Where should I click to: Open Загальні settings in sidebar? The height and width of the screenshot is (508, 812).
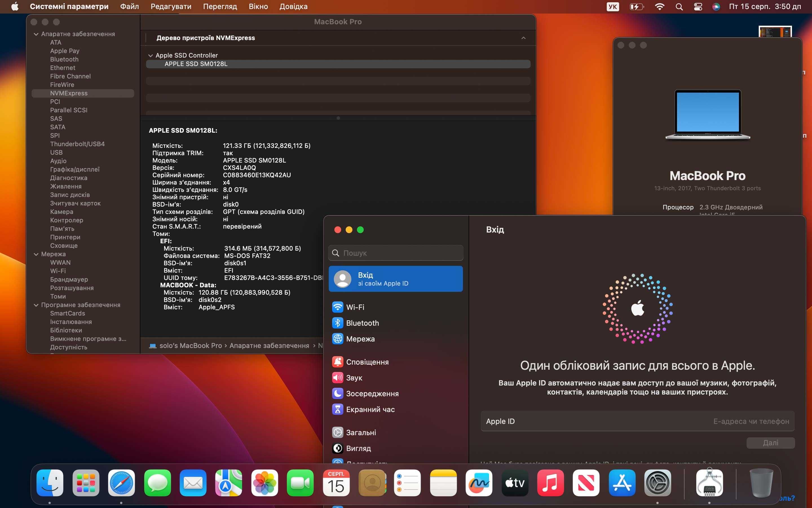coord(396,432)
